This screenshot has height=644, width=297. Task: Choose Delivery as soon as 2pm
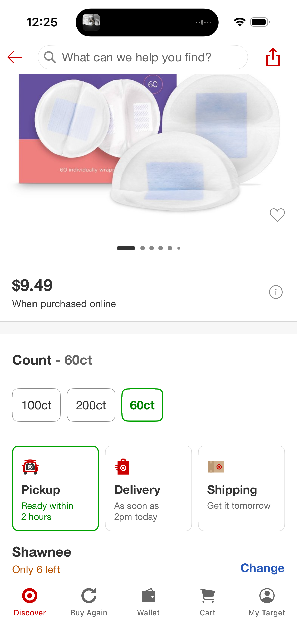click(148, 488)
